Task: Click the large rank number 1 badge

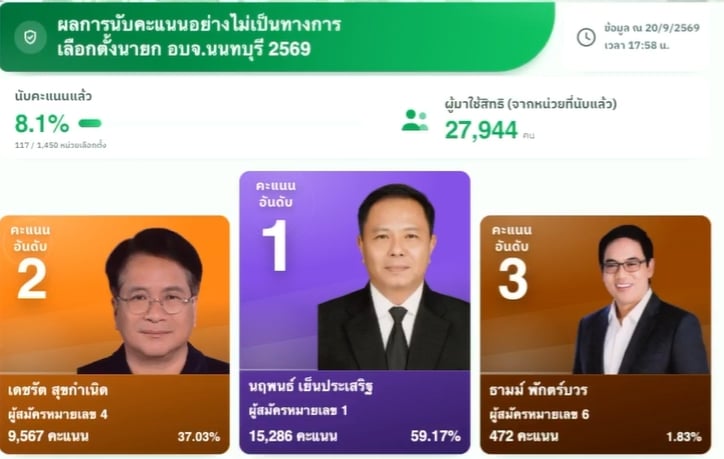Action: pos(276,245)
